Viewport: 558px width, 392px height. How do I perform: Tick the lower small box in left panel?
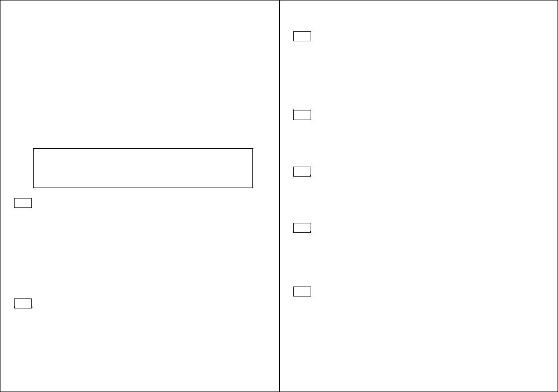(23, 303)
